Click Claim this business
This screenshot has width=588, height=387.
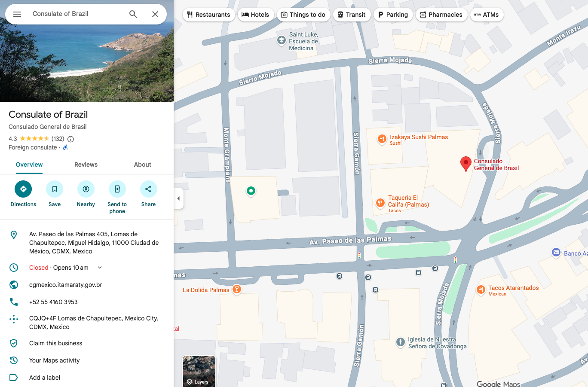tap(55, 343)
